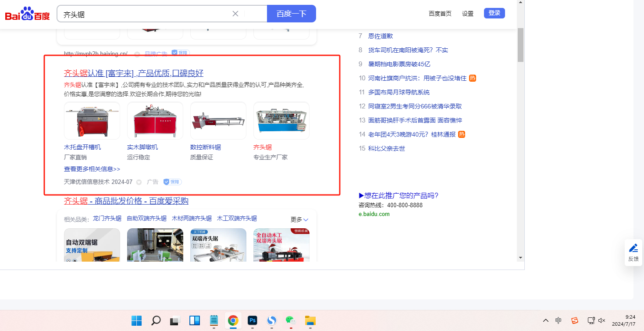
Task: Toggle the 中 Chinese input mode indicator
Action: point(558,320)
